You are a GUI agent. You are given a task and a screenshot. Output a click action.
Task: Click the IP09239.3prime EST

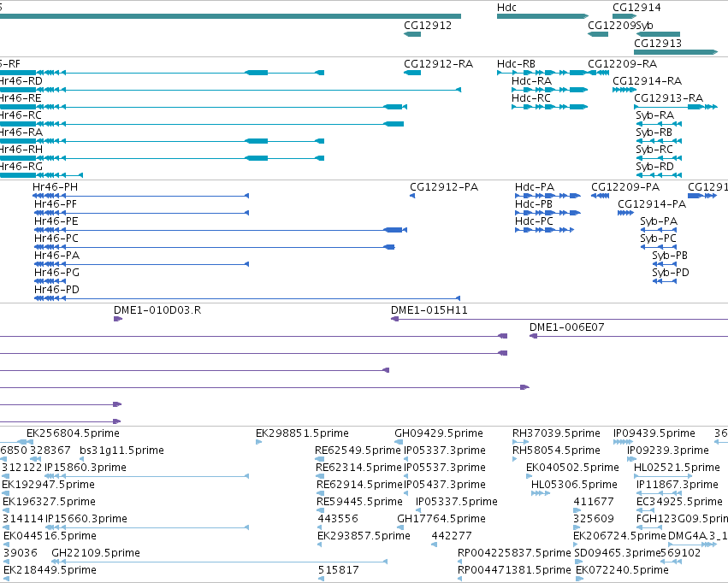(x=632, y=459)
